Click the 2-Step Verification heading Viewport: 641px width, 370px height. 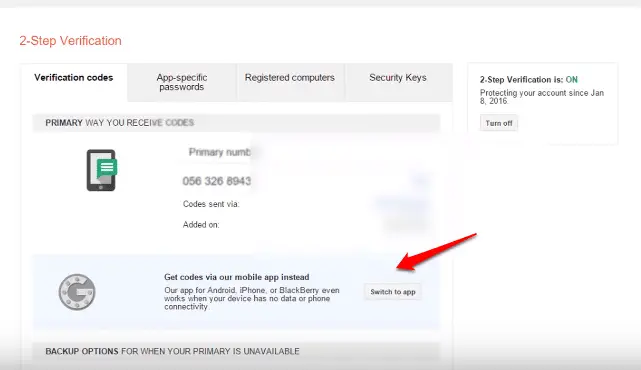coord(70,41)
